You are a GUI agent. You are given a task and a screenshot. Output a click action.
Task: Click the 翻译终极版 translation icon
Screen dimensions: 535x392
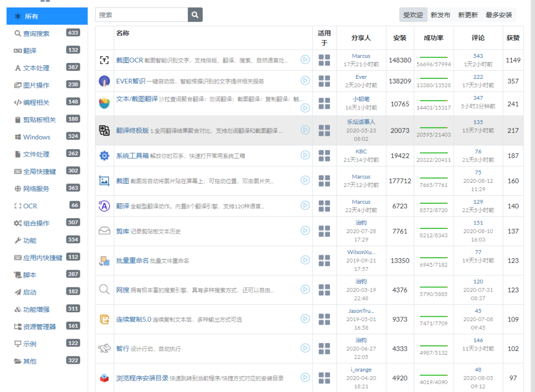(x=104, y=130)
